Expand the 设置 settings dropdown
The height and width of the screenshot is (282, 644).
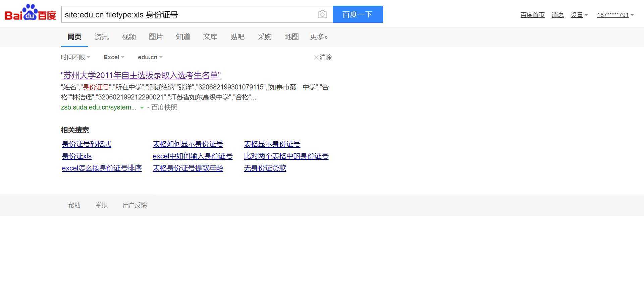click(x=579, y=15)
